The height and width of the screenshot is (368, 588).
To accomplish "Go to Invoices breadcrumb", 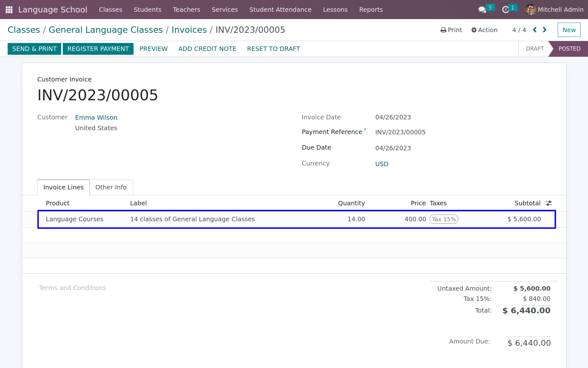I will (x=189, y=30).
